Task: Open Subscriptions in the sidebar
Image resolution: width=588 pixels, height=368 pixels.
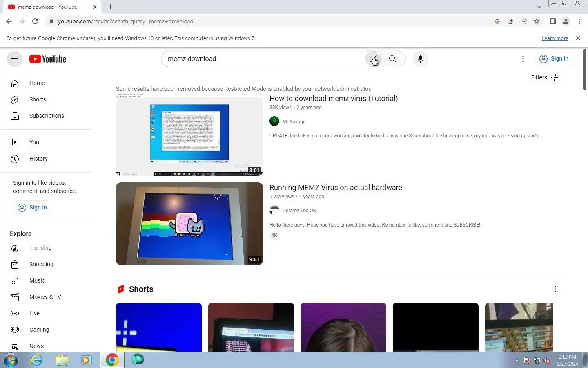Action: click(x=46, y=116)
